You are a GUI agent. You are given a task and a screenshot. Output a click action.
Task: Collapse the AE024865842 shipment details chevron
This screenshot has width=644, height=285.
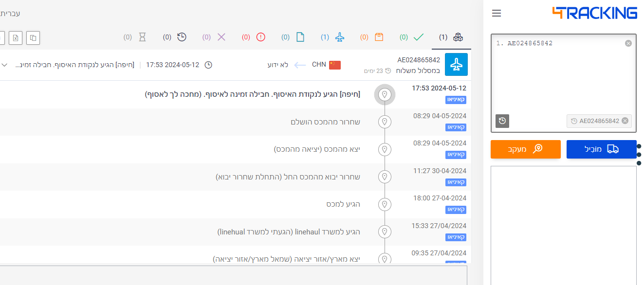point(5,65)
